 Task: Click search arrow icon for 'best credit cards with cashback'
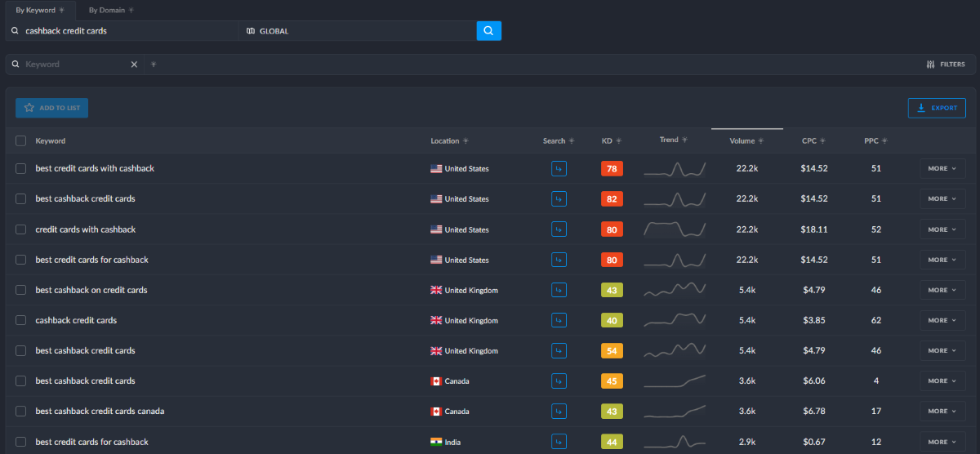coord(559,169)
